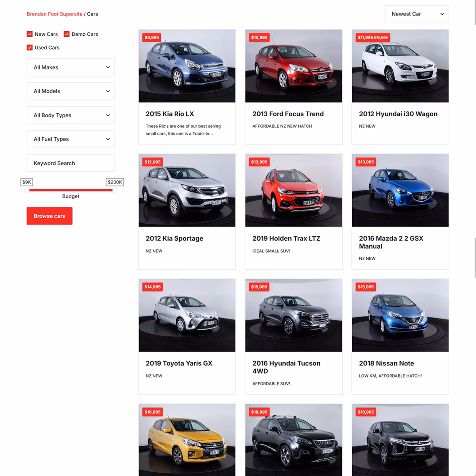The width and height of the screenshot is (476, 476).
Task: Select the All Fuel Types dropdown
Action: point(71,139)
